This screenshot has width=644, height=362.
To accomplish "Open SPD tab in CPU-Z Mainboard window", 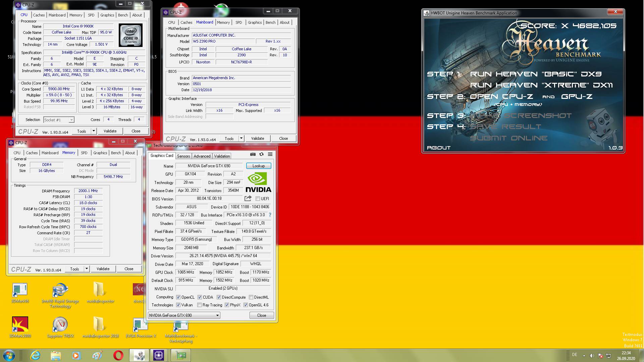I will [x=238, y=22].
